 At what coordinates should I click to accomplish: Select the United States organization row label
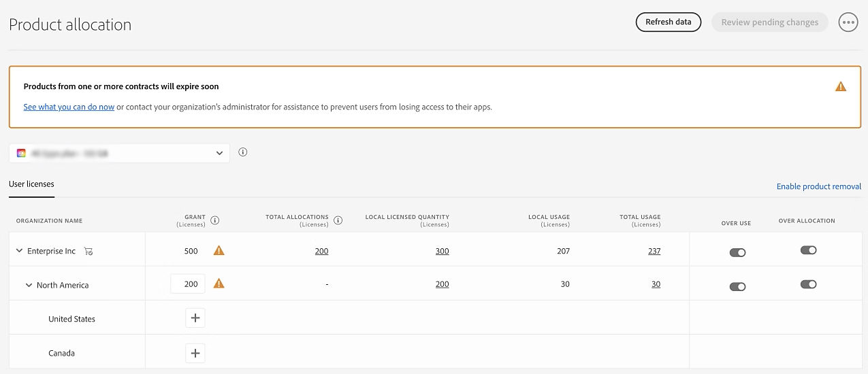pyautogui.click(x=71, y=319)
